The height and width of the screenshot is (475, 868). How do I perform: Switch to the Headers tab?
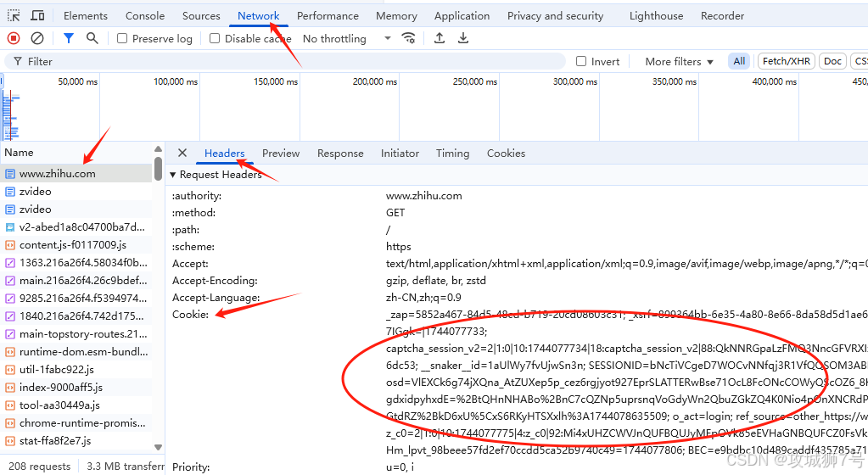pyautogui.click(x=224, y=154)
